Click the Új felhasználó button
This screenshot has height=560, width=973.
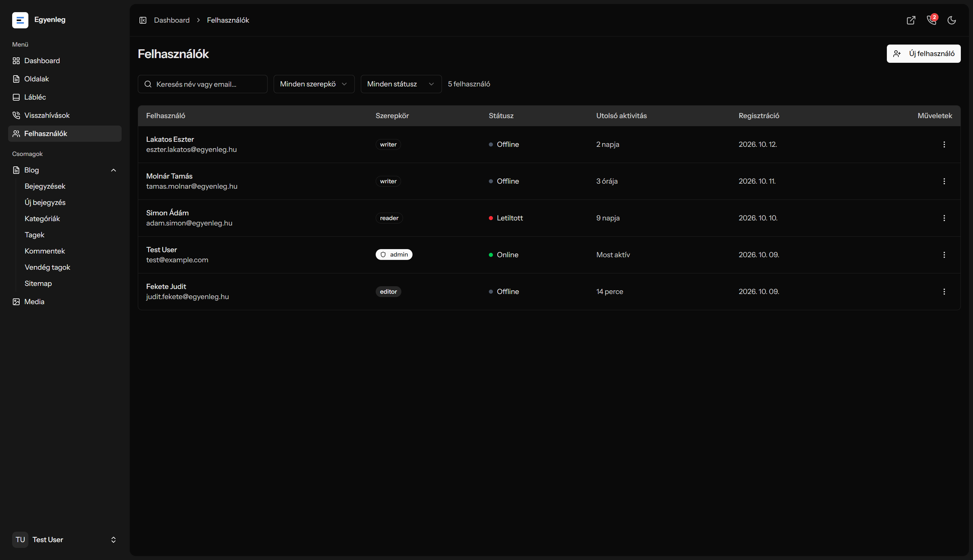(x=923, y=53)
